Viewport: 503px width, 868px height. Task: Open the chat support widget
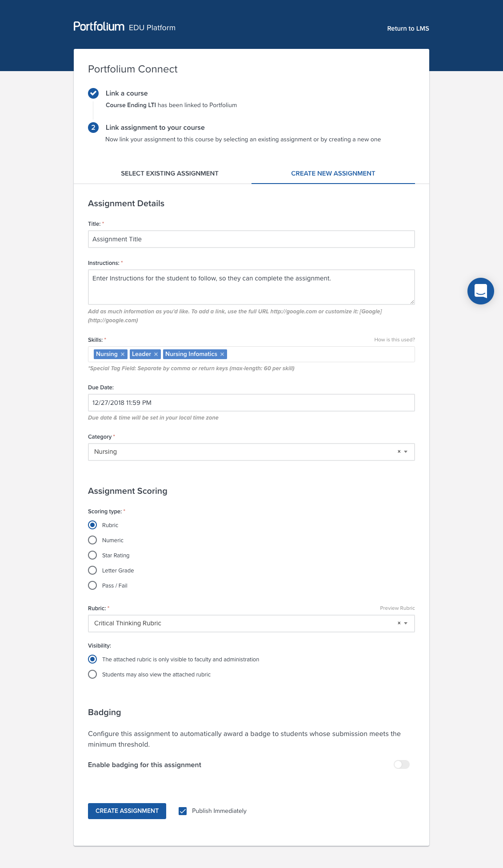click(x=480, y=291)
